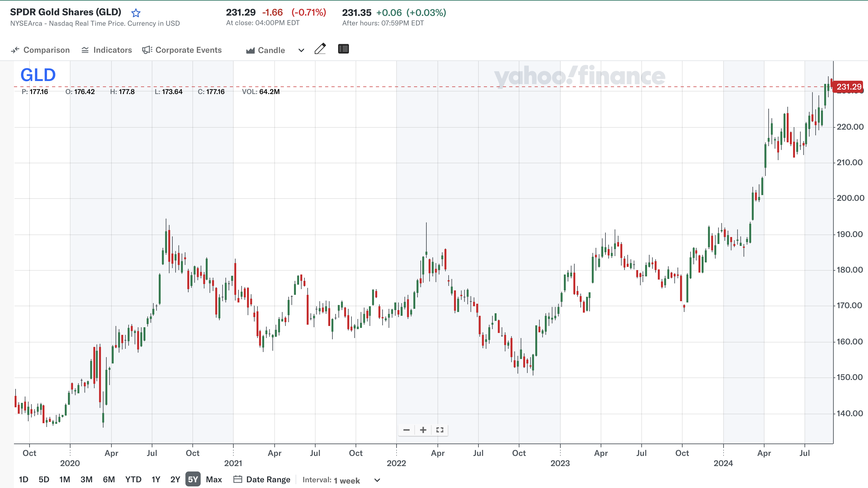Open the Comparison tool
This screenshot has height=488, width=868.
40,50
